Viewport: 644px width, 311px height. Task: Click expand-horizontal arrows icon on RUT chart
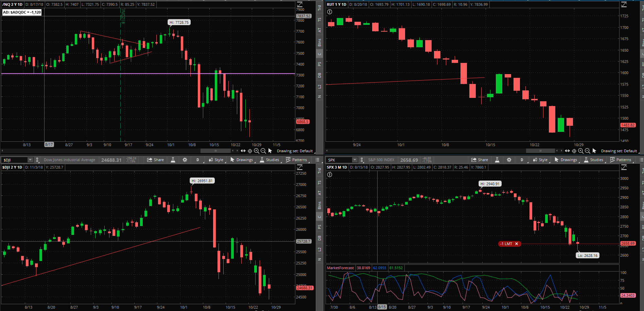pyautogui.click(x=567, y=151)
